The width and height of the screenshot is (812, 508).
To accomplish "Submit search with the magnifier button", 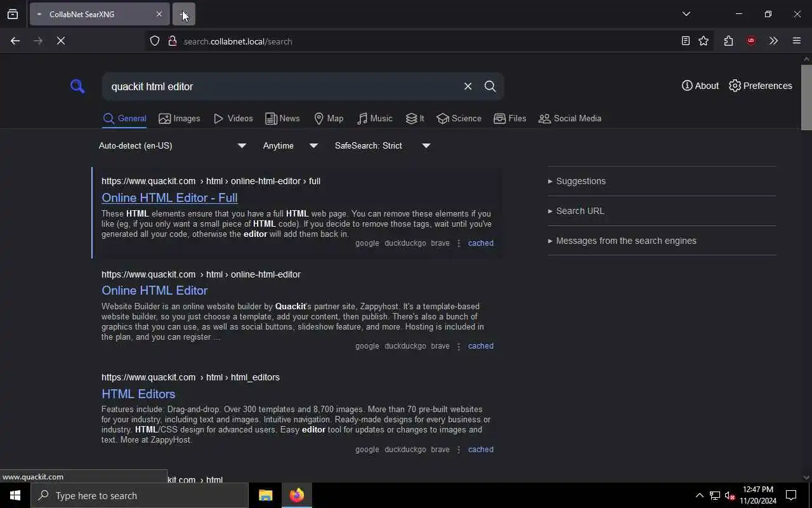I will pos(490,86).
